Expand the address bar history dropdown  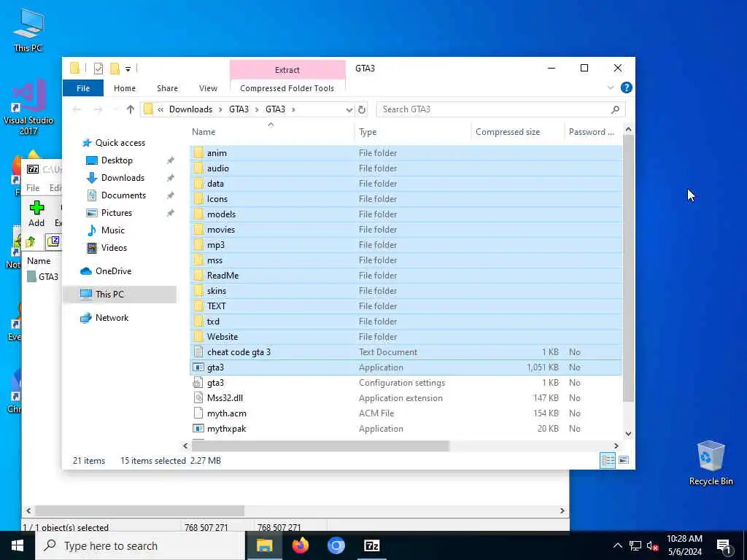tap(349, 110)
